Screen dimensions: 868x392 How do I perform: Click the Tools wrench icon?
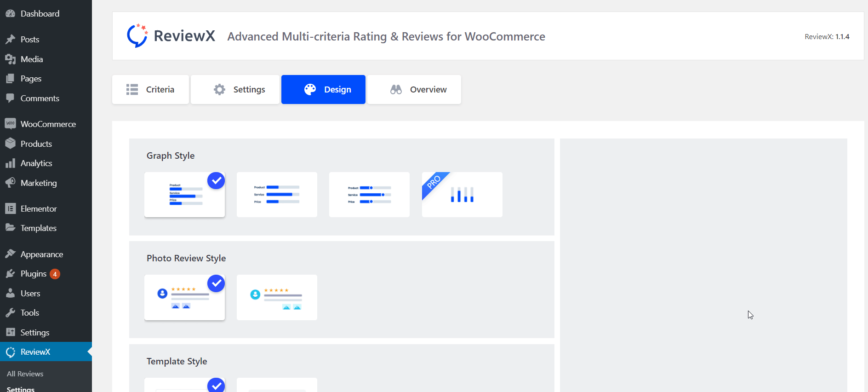pos(10,313)
